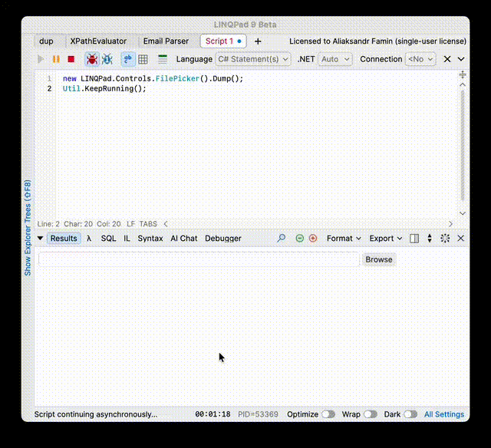Expand results with red plus icon
The width and height of the screenshot is (491, 448).
[x=313, y=239]
